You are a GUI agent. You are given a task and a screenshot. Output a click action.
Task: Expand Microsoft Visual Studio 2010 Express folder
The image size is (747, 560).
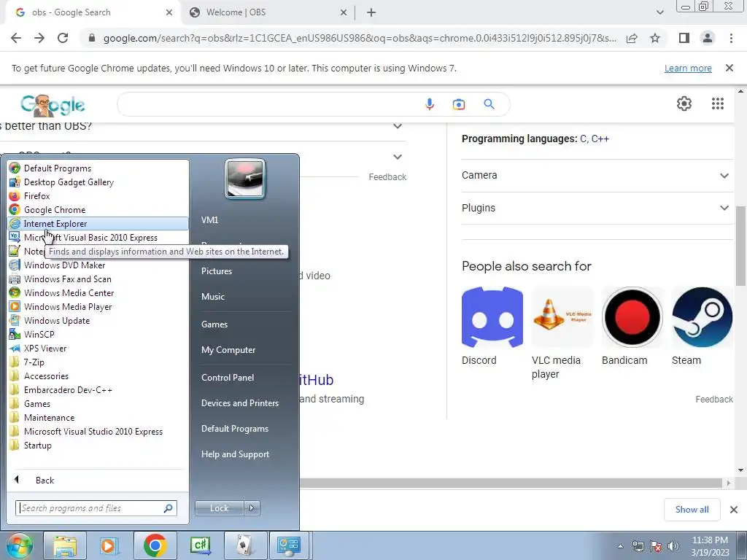(98, 431)
